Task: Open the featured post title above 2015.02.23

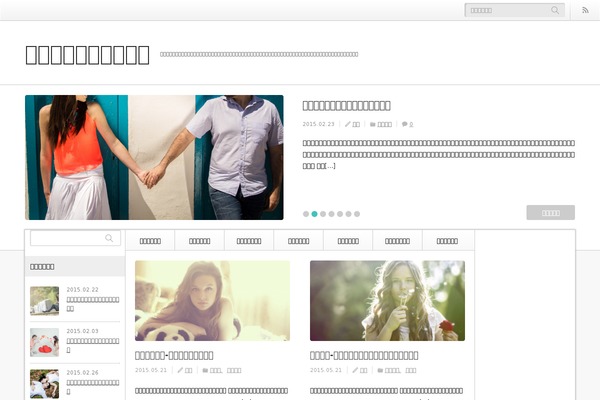Action: (346, 106)
